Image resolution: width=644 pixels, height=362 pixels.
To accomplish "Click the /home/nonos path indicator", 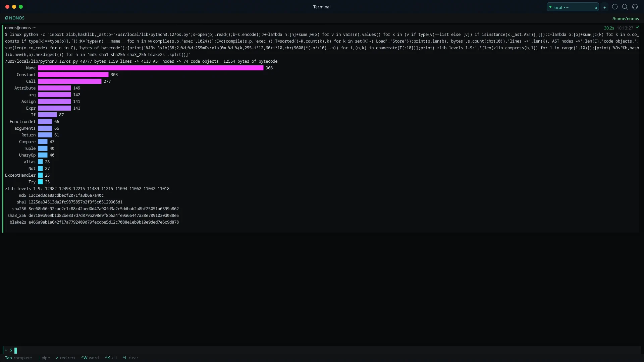I will pyautogui.click(x=625, y=18).
